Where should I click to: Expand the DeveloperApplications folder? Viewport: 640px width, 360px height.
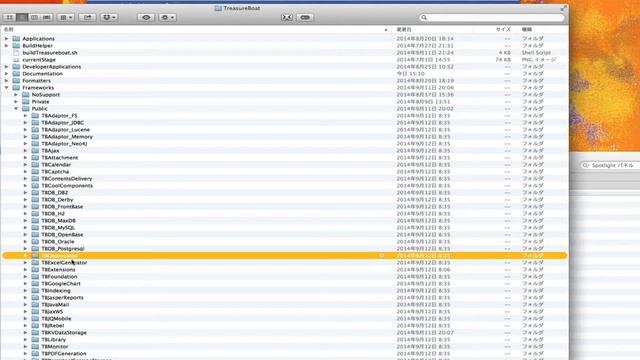coord(7,67)
